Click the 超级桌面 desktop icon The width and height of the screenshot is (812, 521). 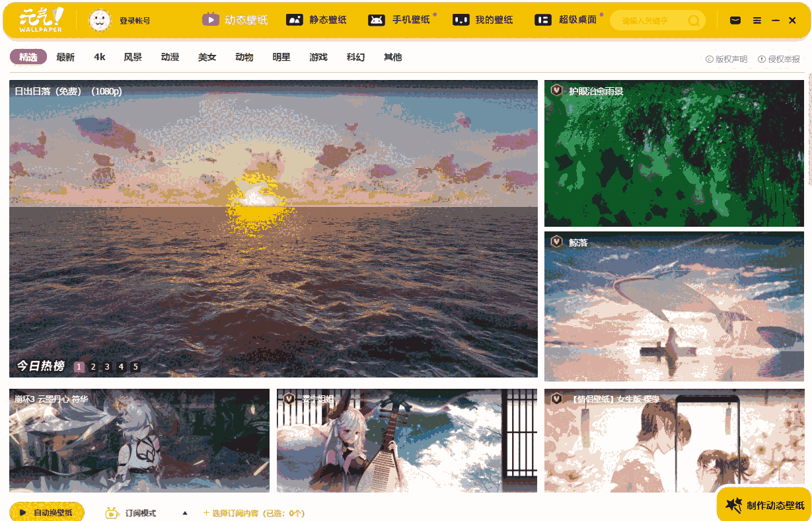point(543,20)
